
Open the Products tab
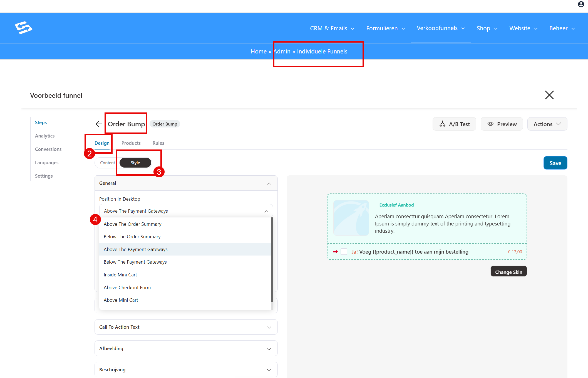click(131, 143)
